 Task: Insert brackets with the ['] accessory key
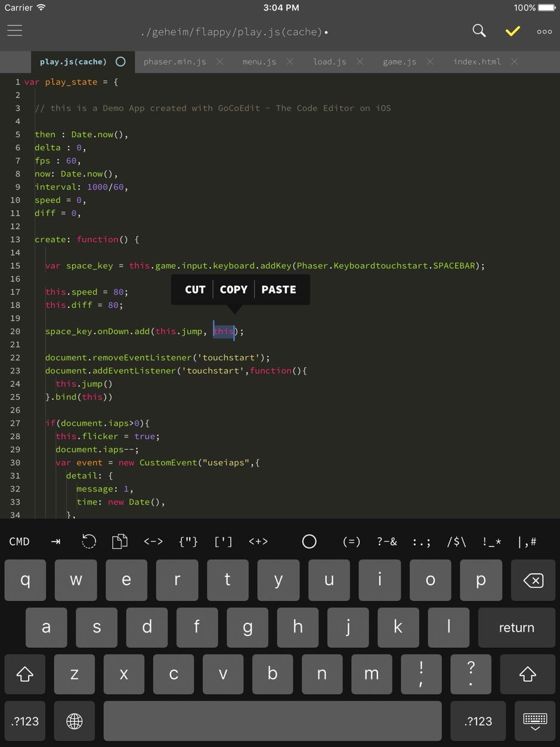(222, 541)
